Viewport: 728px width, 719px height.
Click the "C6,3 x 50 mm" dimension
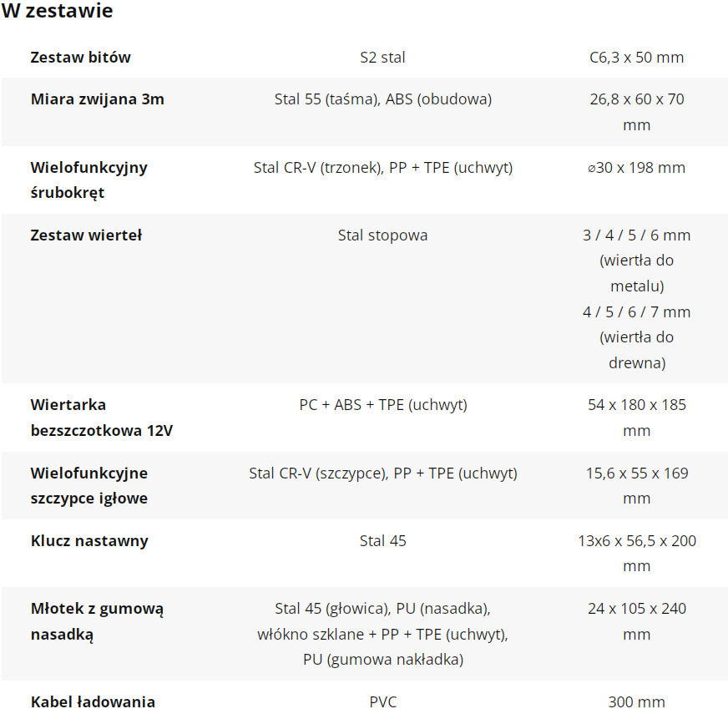click(636, 57)
